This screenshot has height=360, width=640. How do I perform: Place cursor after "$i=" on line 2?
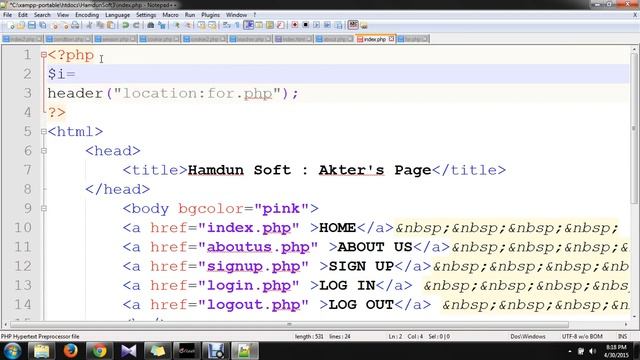(76, 74)
